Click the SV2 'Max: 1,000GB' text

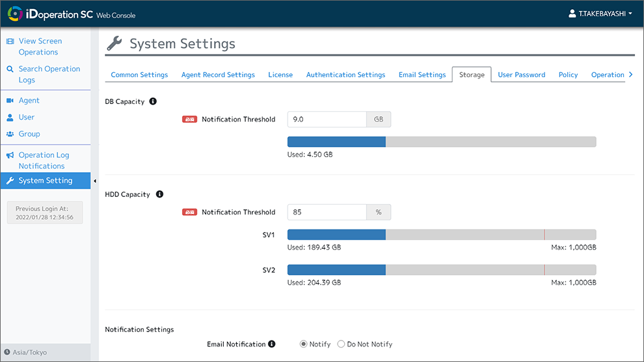(574, 283)
